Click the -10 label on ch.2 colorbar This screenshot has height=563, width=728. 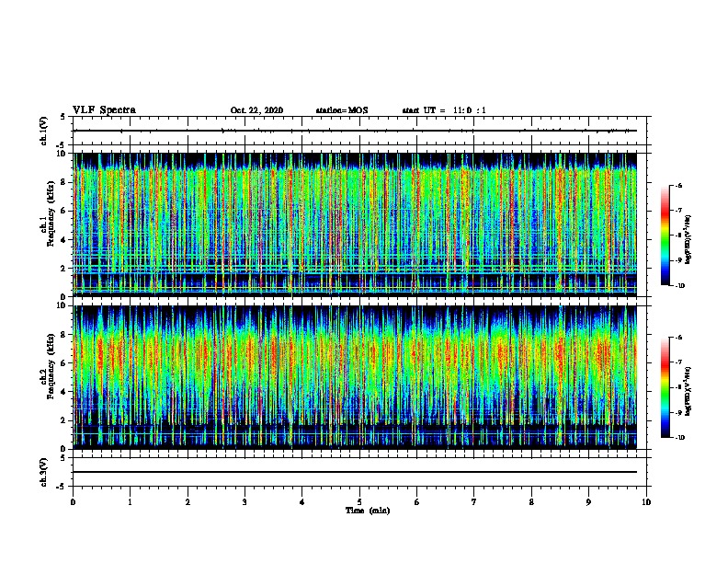(680, 438)
